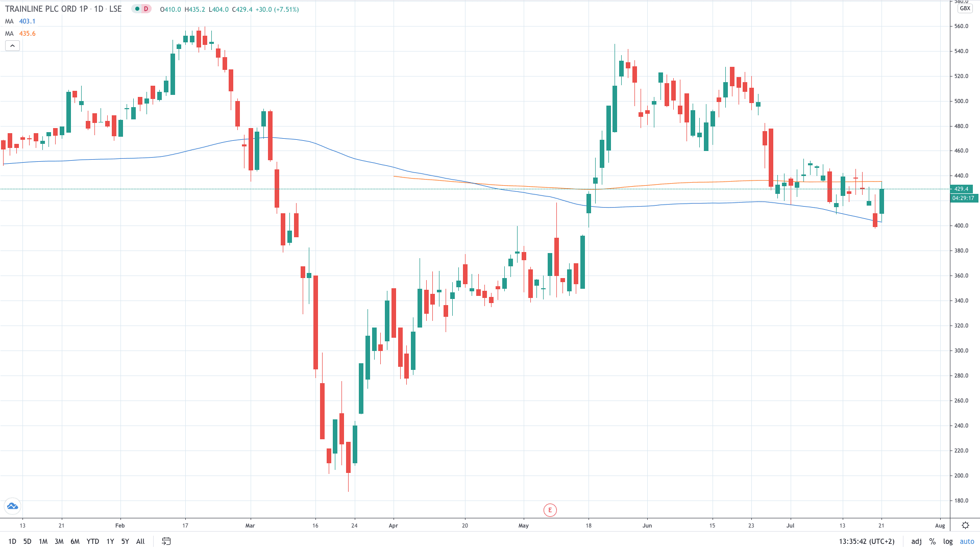Open the GBX currency selector
The image size is (980, 551).
965,9
